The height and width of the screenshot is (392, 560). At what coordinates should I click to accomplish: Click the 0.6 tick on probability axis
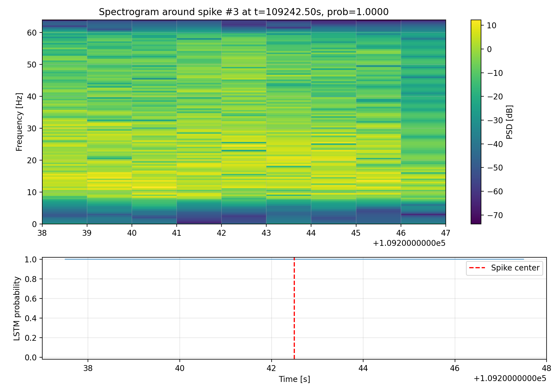click(31, 299)
